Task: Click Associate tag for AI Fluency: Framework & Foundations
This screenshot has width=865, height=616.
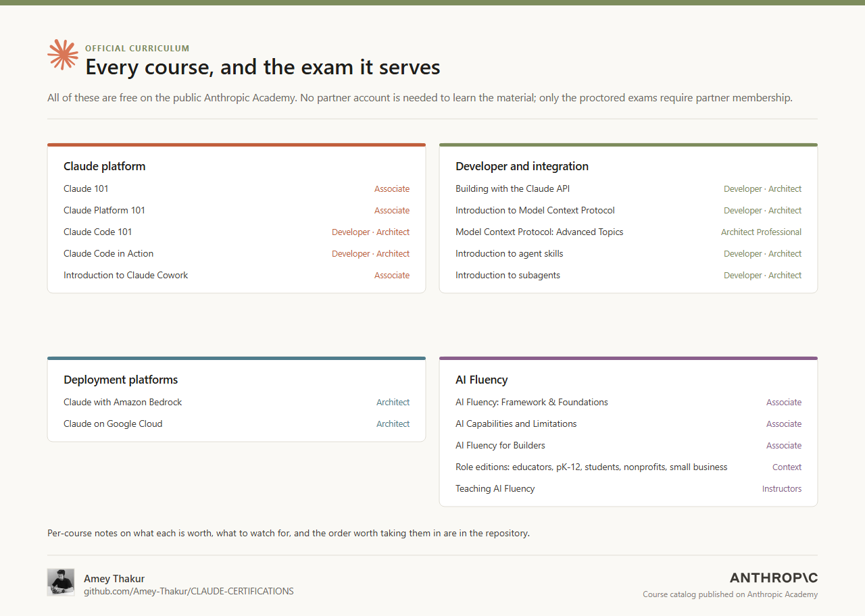Action: [x=784, y=403]
